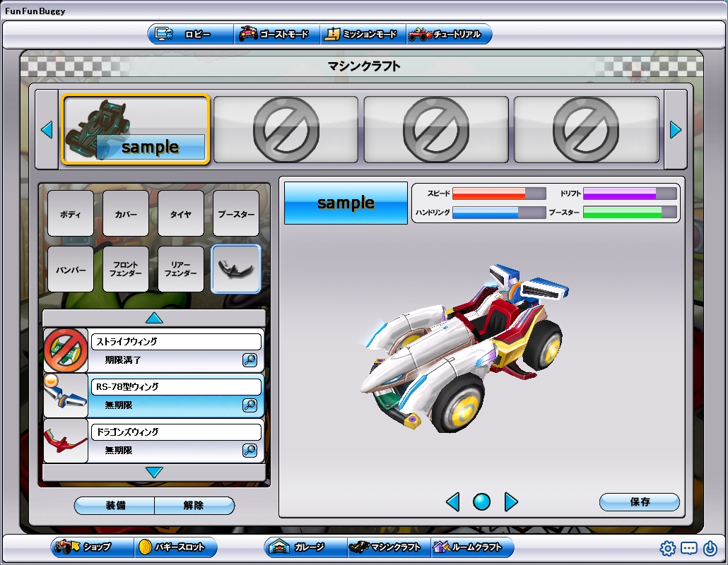728x565 pixels.
Task: Select the wing parts category icon
Action: [x=236, y=269]
